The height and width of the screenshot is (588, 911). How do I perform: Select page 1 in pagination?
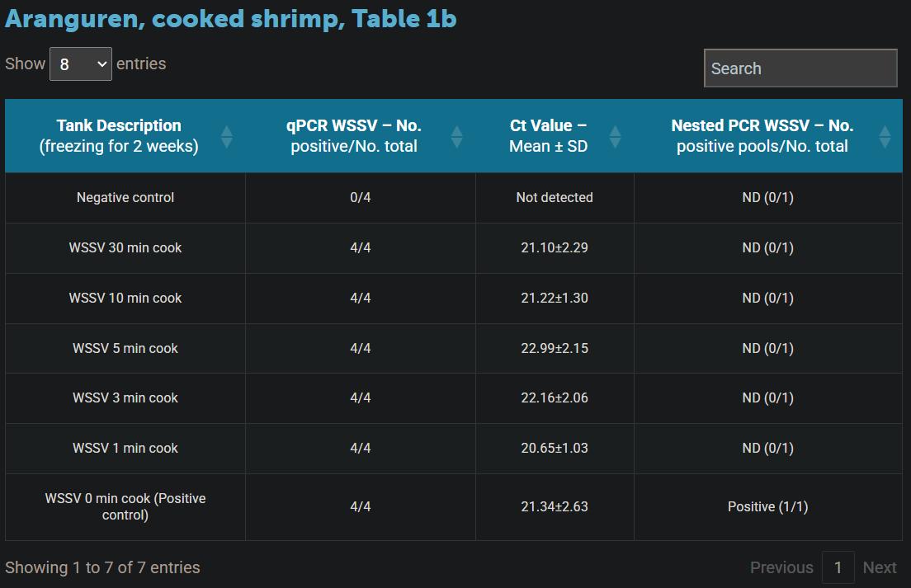coord(838,567)
